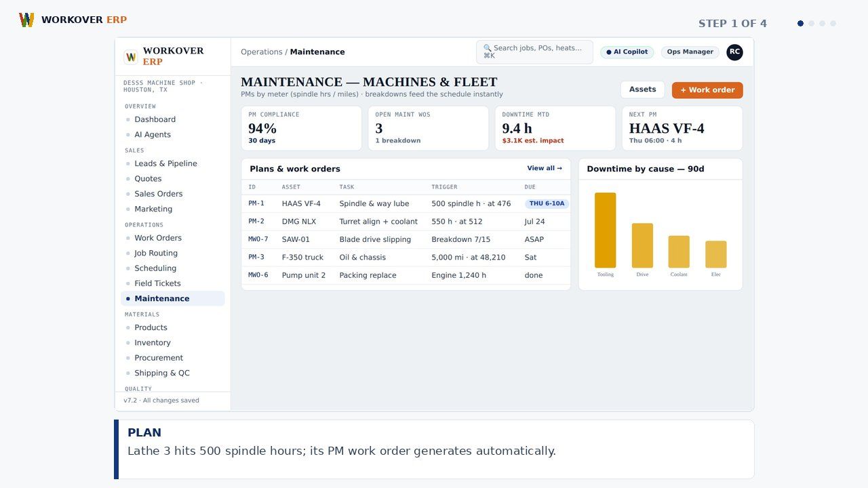Click the Assets button
The height and width of the screenshot is (488, 868).
(x=642, y=89)
